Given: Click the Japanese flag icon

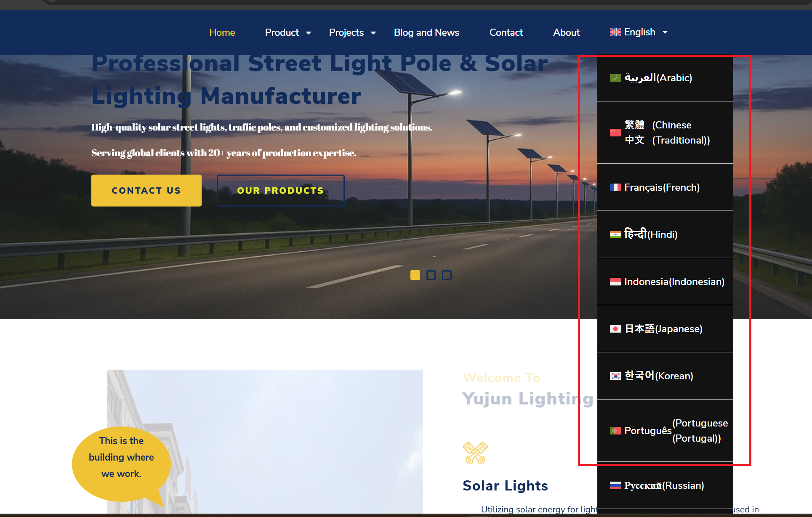Looking at the screenshot, I should pos(615,329).
